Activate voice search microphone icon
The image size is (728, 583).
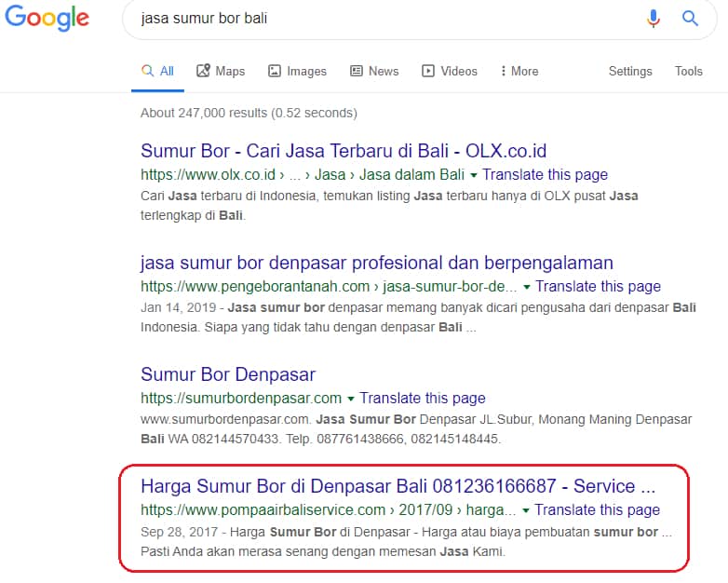pos(654,18)
